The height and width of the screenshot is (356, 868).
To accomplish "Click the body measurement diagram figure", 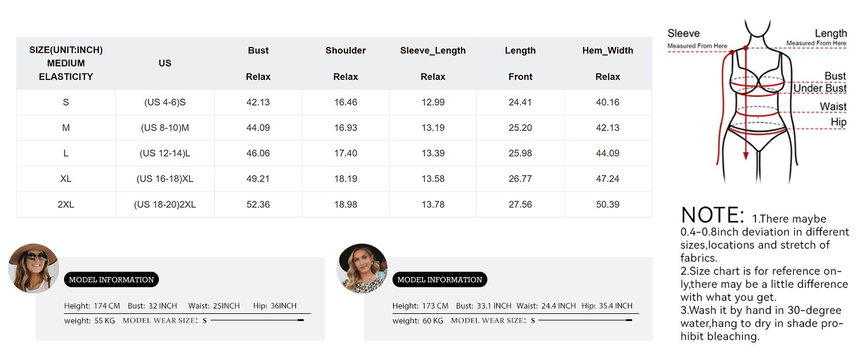I will (x=758, y=101).
